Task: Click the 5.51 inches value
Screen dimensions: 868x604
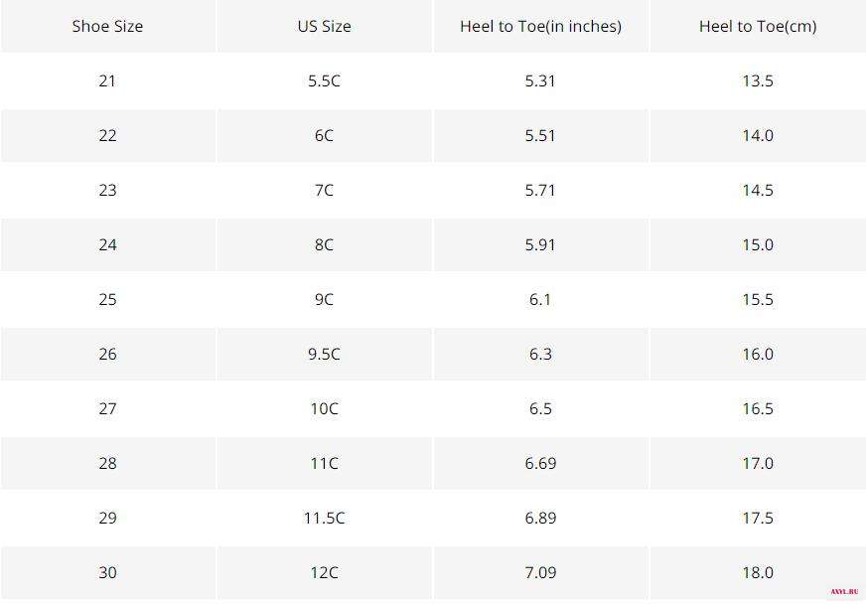Action: (541, 136)
